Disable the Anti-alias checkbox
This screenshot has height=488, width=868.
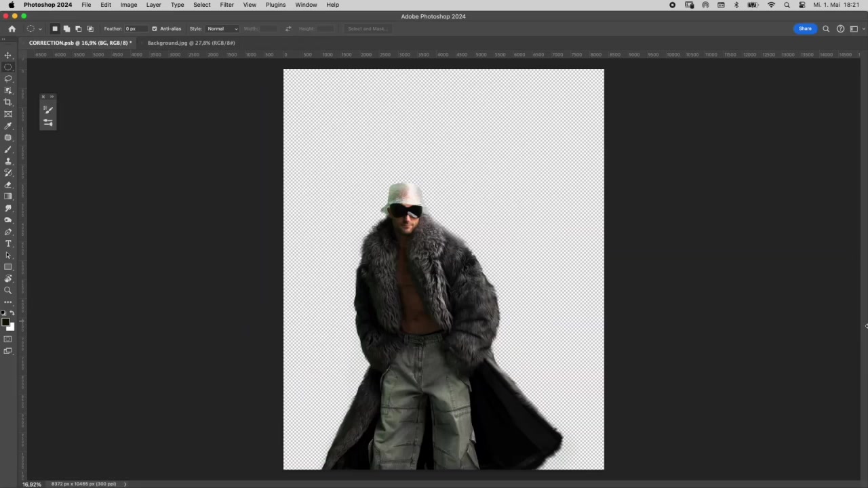155,29
